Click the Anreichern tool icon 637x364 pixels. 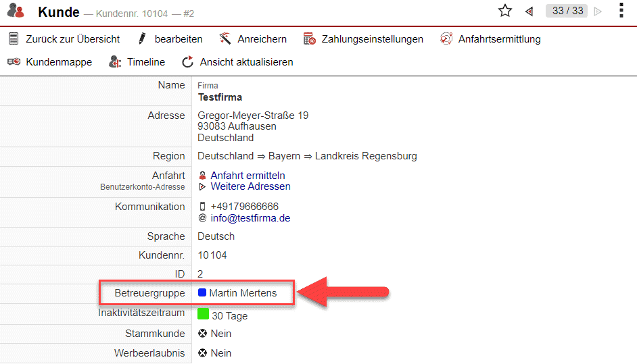point(225,39)
